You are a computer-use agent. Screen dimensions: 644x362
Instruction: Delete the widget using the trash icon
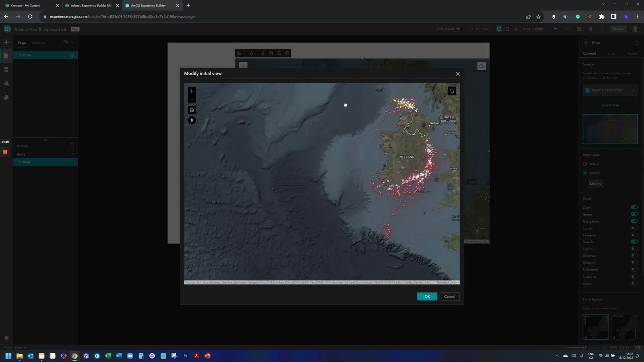coord(287,53)
